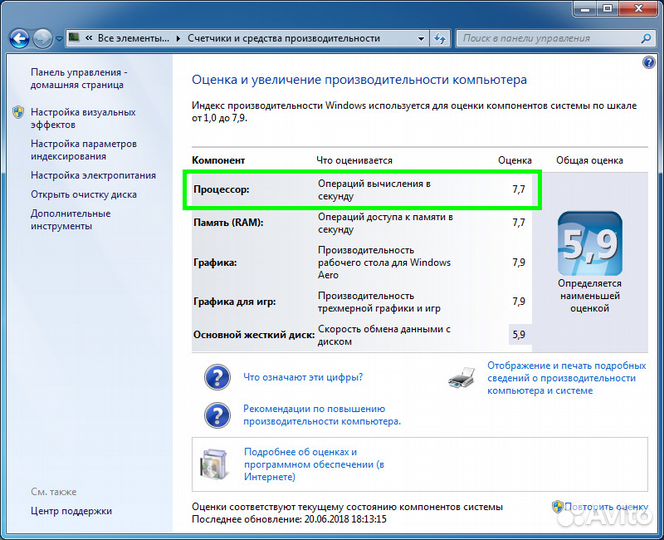Click the "Память (RAM):" row label
The width and height of the screenshot is (664, 540).
click(228, 222)
